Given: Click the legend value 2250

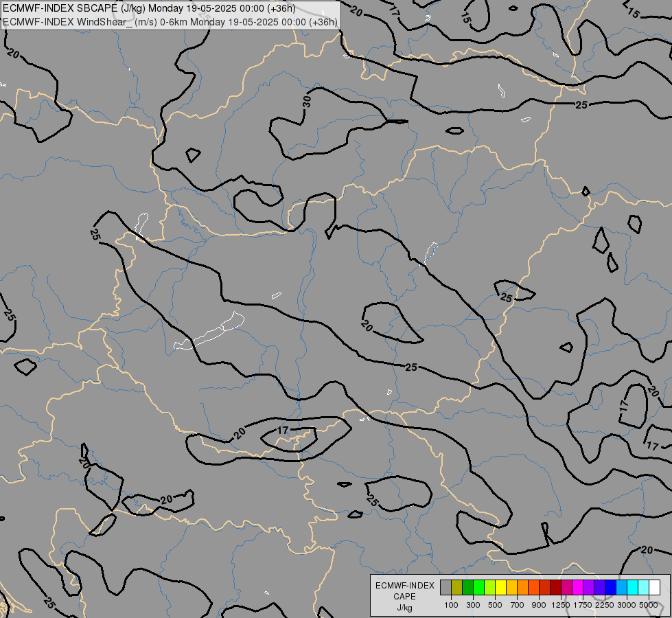Looking at the screenshot, I should (x=605, y=605).
